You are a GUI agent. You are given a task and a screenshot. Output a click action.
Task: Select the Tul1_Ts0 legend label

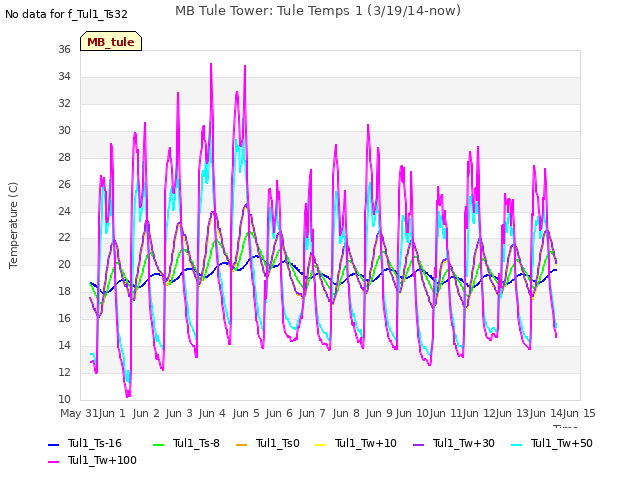point(278,443)
